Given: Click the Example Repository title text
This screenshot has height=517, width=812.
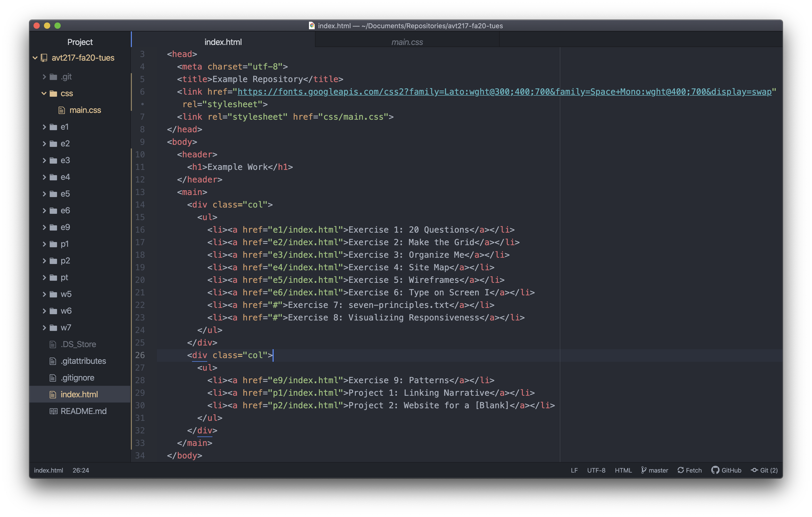Looking at the screenshot, I should click(x=258, y=79).
